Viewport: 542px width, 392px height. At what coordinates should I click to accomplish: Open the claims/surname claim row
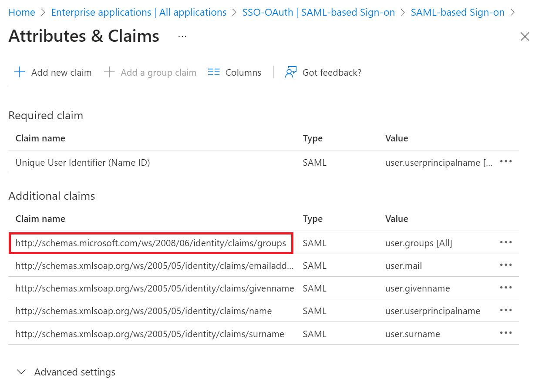click(x=150, y=334)
